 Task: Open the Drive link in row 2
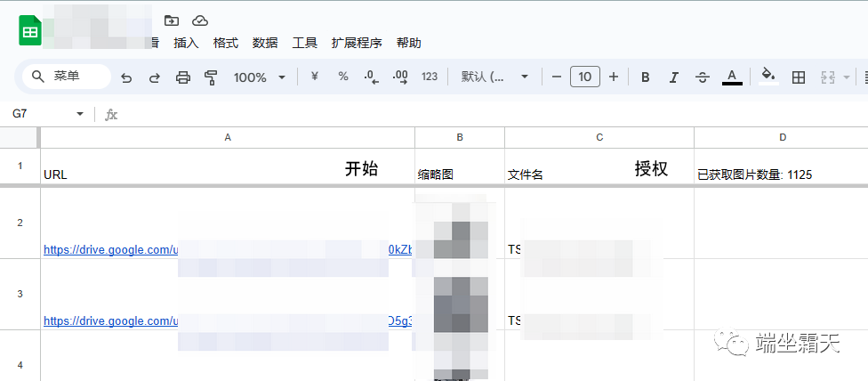[228, 250]
